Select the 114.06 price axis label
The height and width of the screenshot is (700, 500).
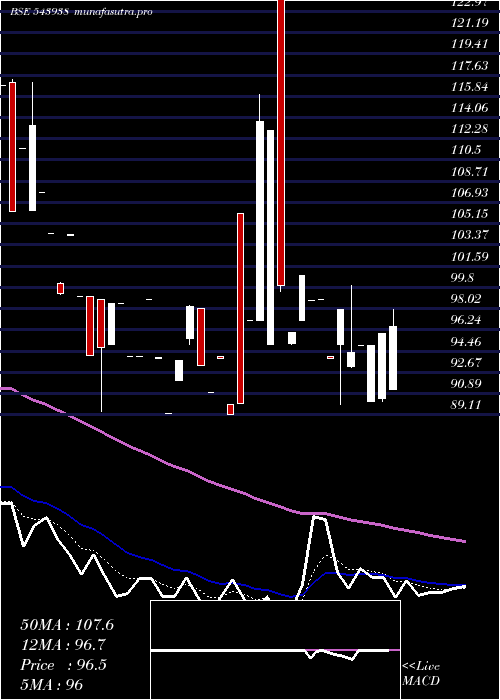tap(469, 108)
